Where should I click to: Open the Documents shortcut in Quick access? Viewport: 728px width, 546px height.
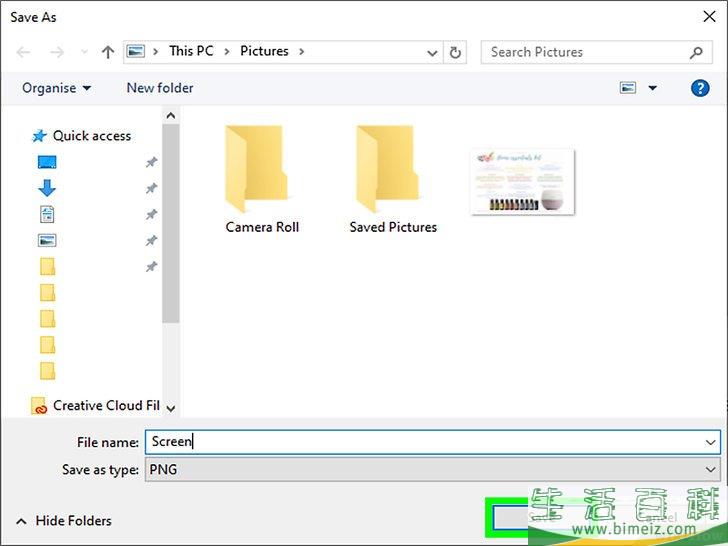click(47, 214)
